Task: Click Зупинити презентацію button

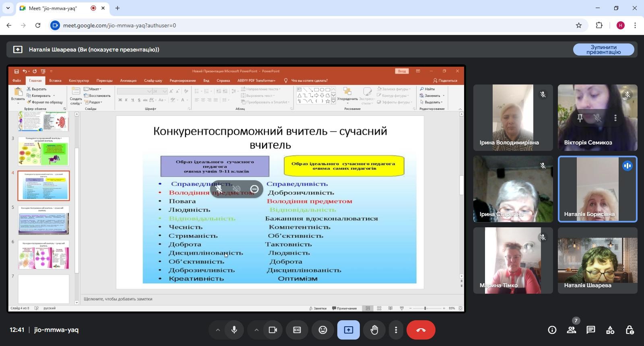Action: pyautogui.click(x=604, y=49)
